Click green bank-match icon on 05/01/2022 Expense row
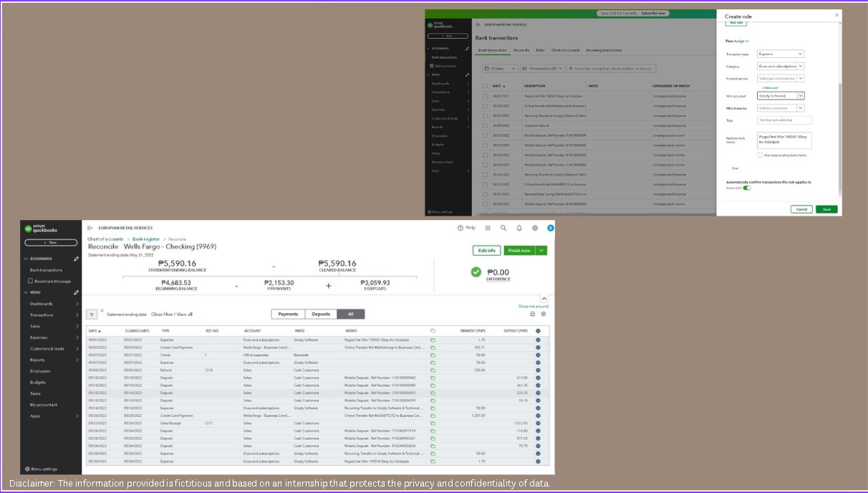Viewport: 868px width, 493px height. point(433,340)
